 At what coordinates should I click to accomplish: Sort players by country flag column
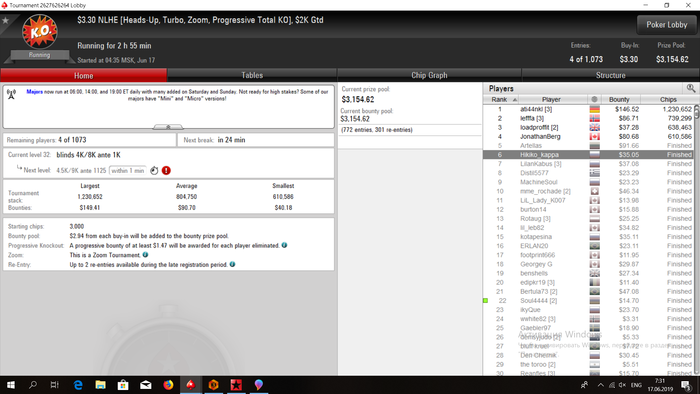pyautogui.click(x=594, y=100)
